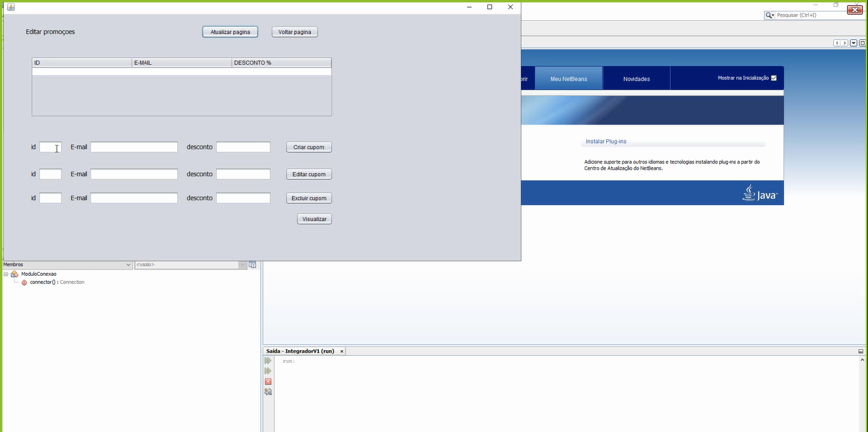Click the Criar cupom button
This screenshot has height=432, width=868.
(x=308, y=147)
